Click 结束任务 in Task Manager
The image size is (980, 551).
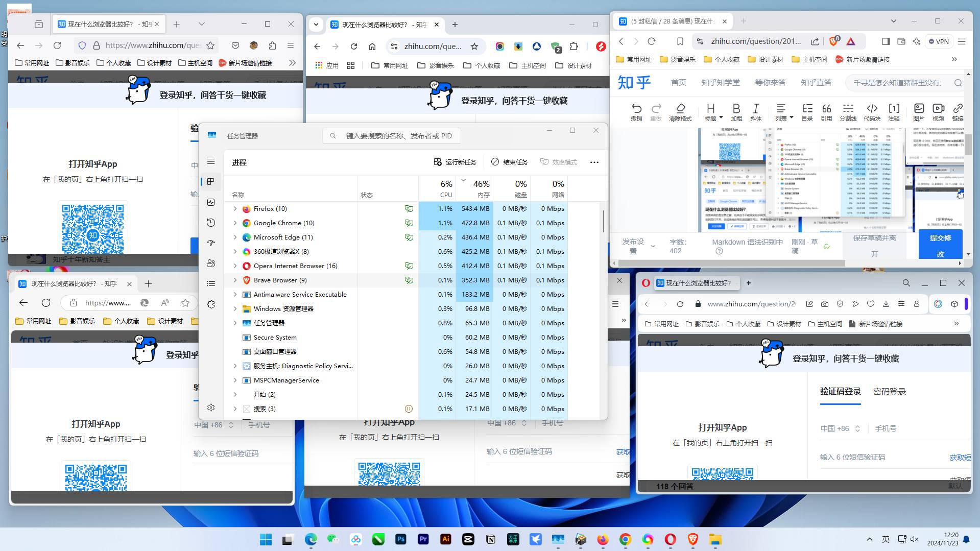[509, 162]
